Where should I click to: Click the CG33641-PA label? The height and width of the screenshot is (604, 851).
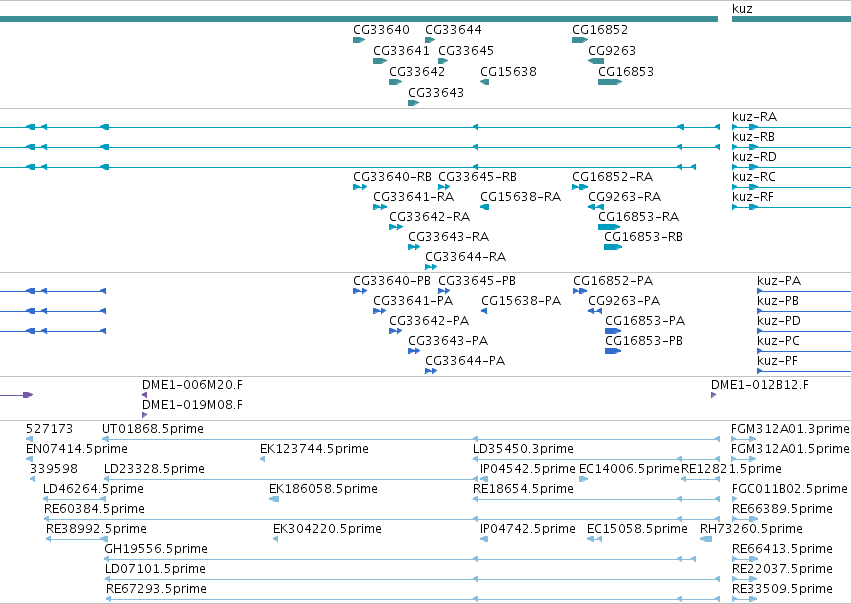click(413, 301)
